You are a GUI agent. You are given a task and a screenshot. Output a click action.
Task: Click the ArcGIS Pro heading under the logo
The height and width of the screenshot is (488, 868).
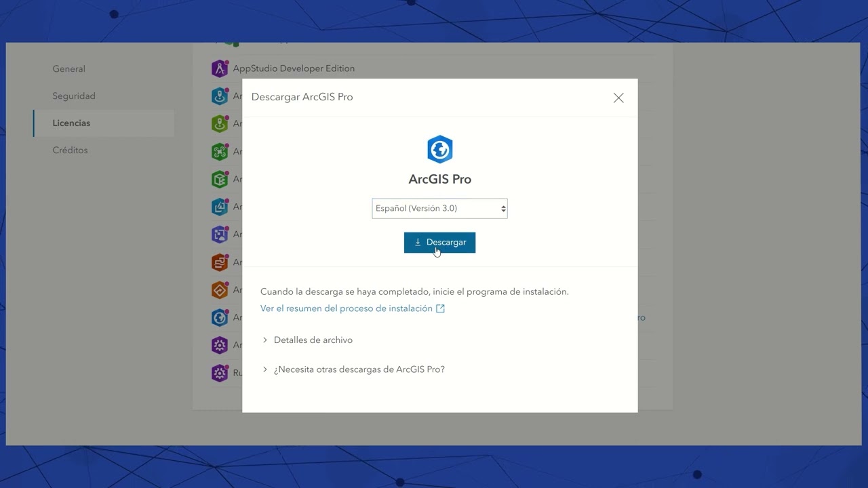pos(439,180)
